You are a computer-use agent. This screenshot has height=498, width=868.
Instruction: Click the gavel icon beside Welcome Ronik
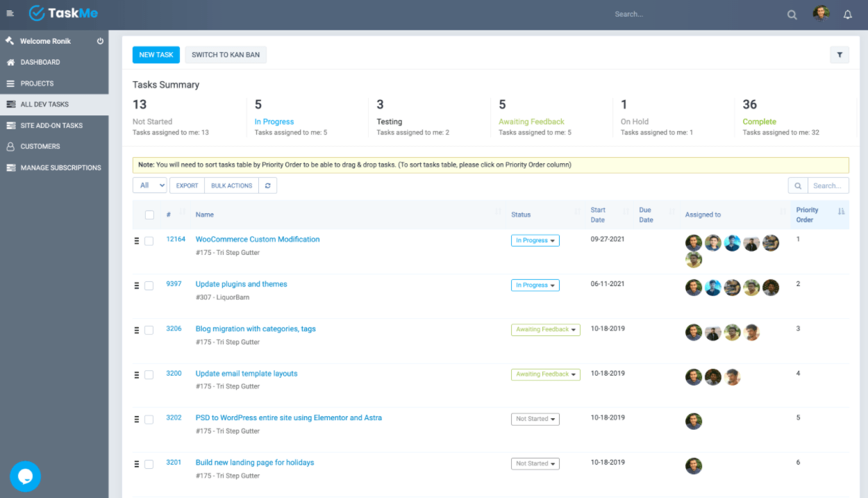10,41
